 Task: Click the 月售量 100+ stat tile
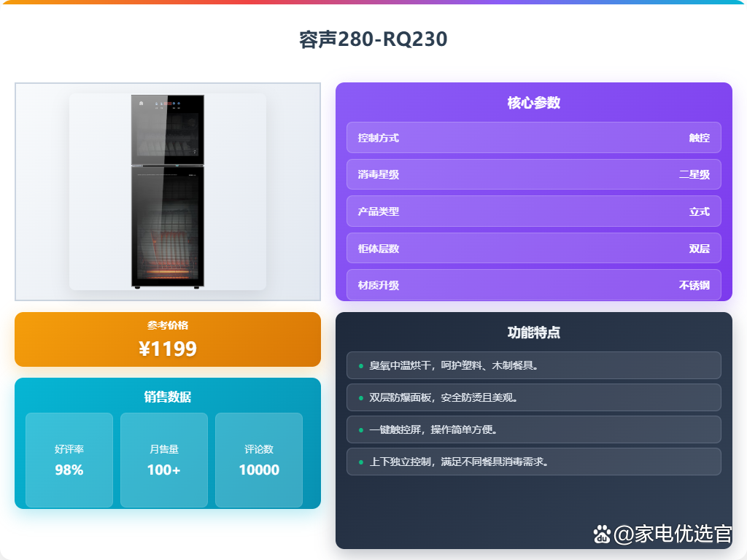(x=164, y=460)
